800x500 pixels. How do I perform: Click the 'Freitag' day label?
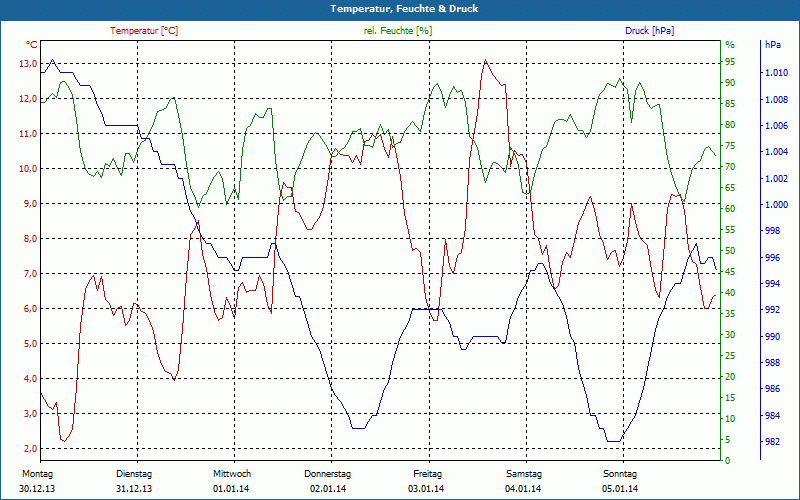point(428,474)
